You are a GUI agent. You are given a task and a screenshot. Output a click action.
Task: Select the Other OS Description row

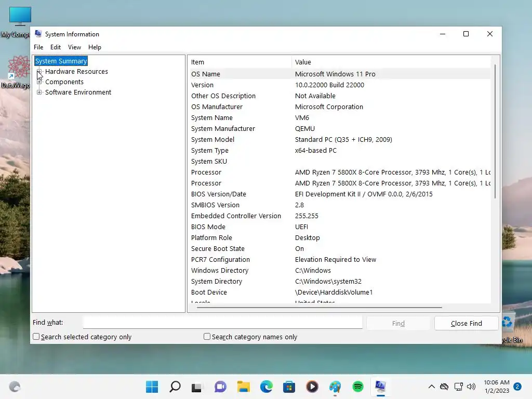point(339,96)
